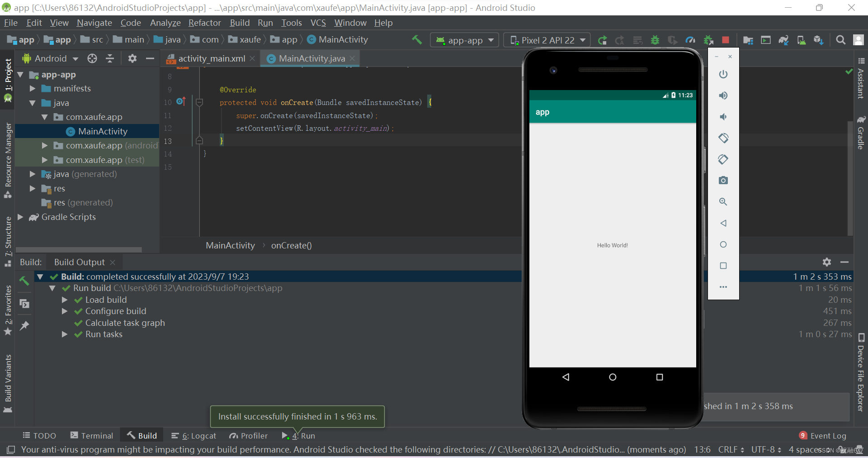Click emulator volume down icon
The image size is (868, 458).
pyautogui.click(x=723, y=117)
